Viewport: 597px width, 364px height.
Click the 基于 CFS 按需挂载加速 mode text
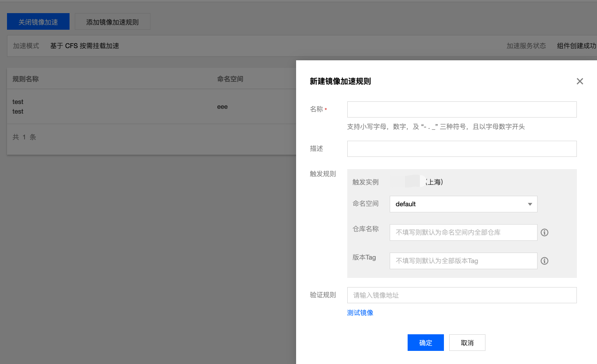click(85, 46)
